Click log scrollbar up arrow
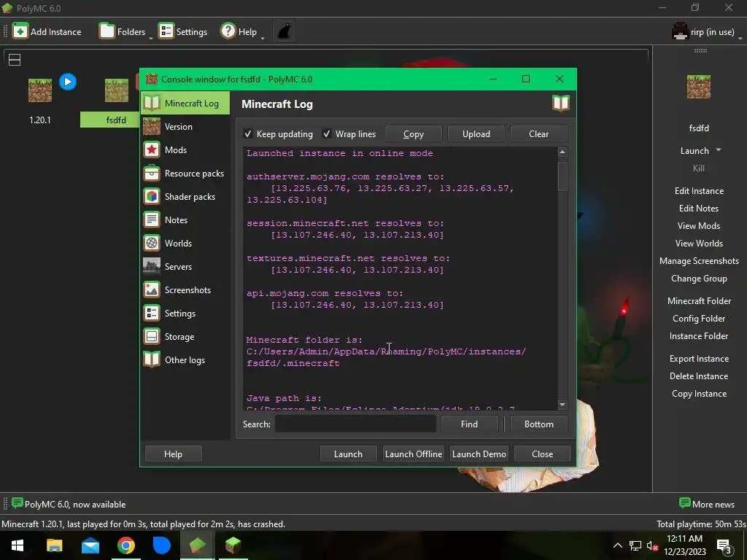Viewport: 747px width, 560px height. 562,152
